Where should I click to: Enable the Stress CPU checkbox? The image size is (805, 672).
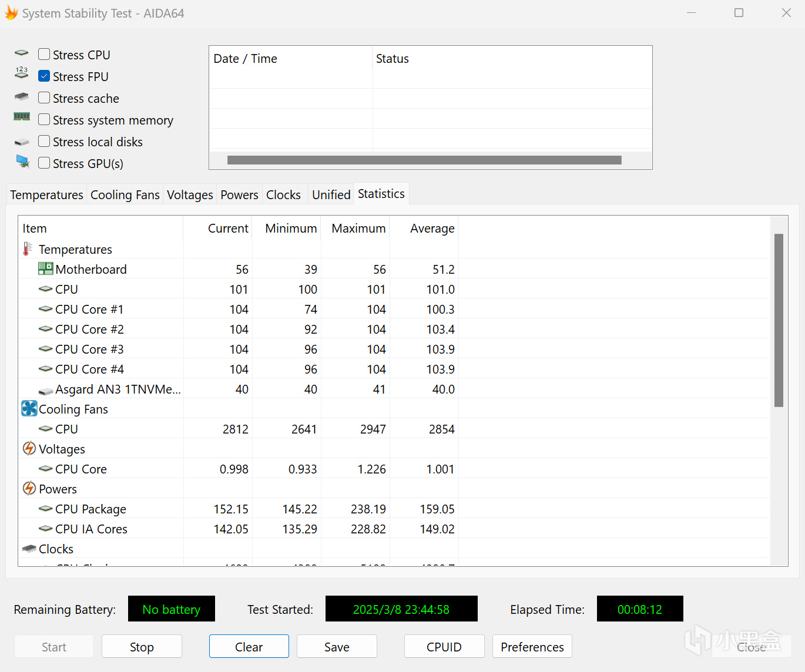[44, 54]
